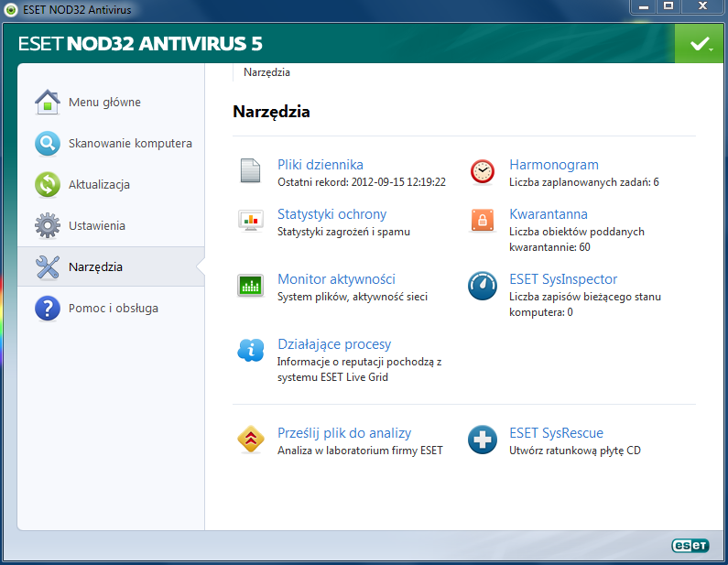Click the Pliki dziennika document icon
The height and width of the screenshot is (565, 728).
pos(250,170)
